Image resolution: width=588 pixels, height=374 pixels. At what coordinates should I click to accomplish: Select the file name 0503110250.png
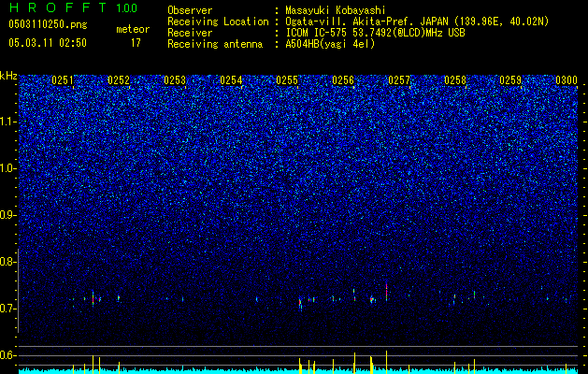click(x=48, y=25)
